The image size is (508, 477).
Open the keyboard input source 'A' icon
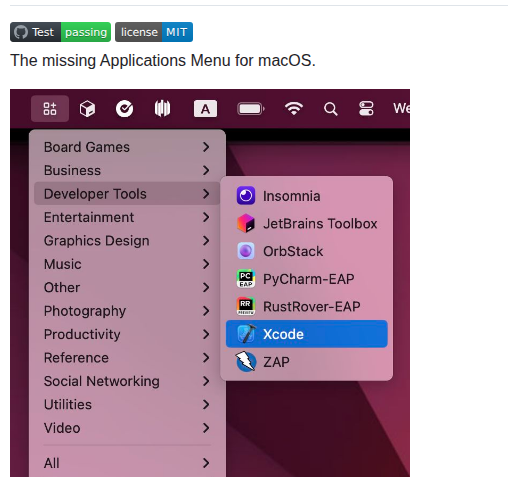(x=205, y=109)
